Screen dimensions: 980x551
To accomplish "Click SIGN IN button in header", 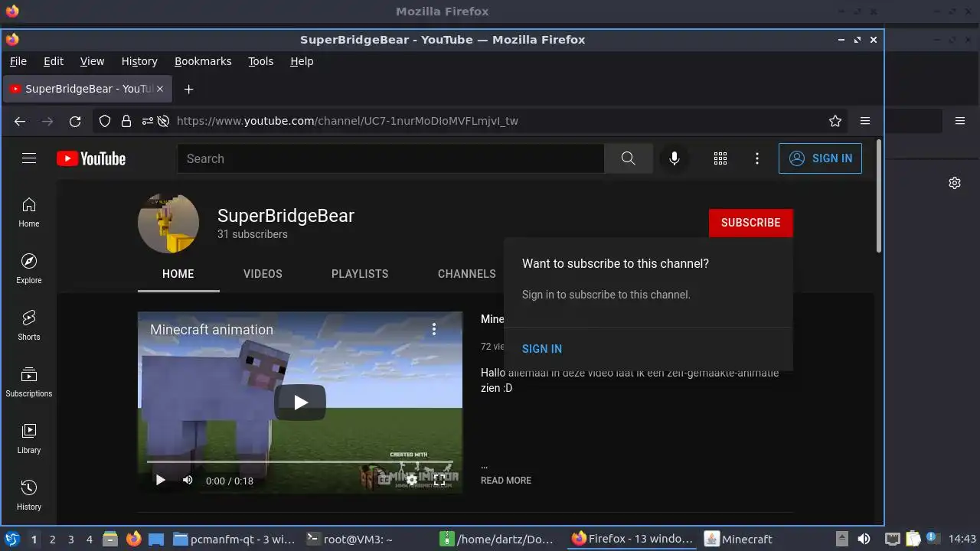I will [820, 158].
